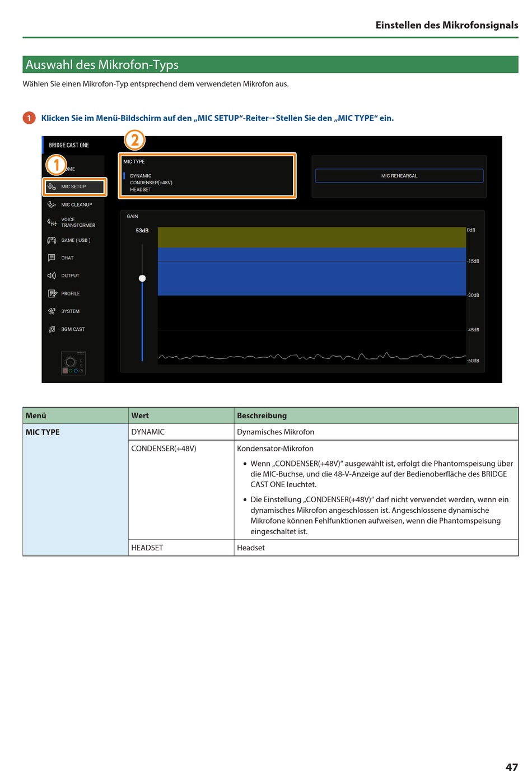
Task: Click the "Auswahl des Mikrofon-Typs" section heading
Action: pos(102,65)
